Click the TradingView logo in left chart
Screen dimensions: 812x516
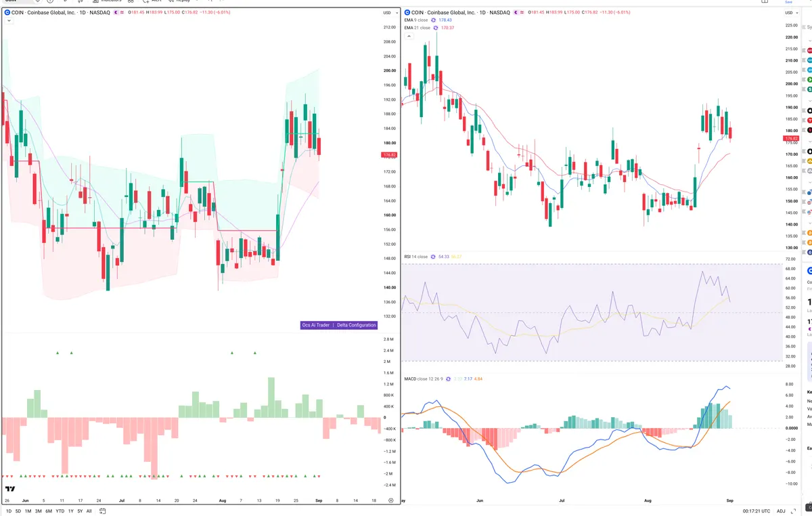pyautogui.click(x=10, y=489)
